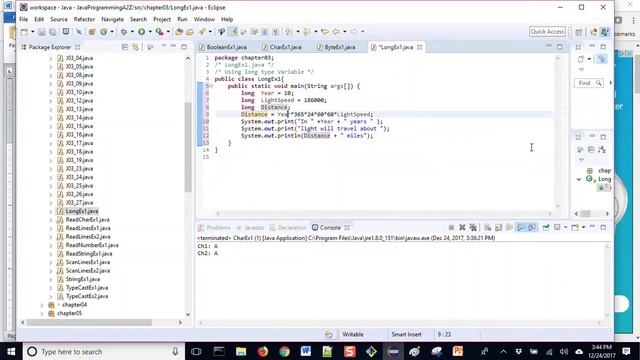This screenshot has width=640, height=360.
Task: Toggle Word Wrap in Console toolbar
Action: [509, 227]
